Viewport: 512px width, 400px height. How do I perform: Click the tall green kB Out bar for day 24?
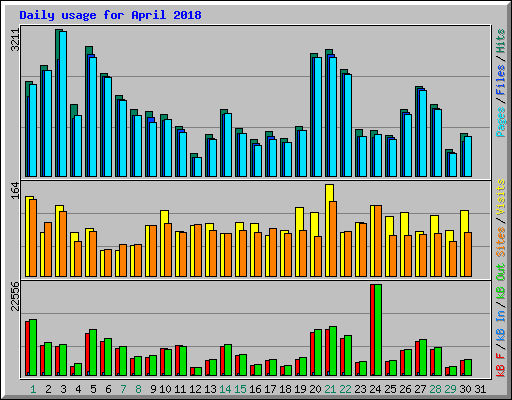(378, 330)
